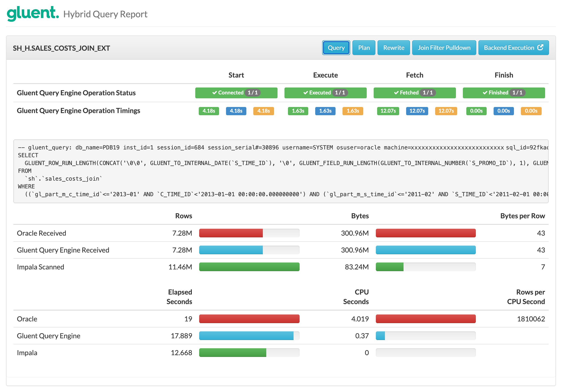Click the Finished checkmark status badge
The height and width of the screenshot is (392, 562).
click(504, 93)
